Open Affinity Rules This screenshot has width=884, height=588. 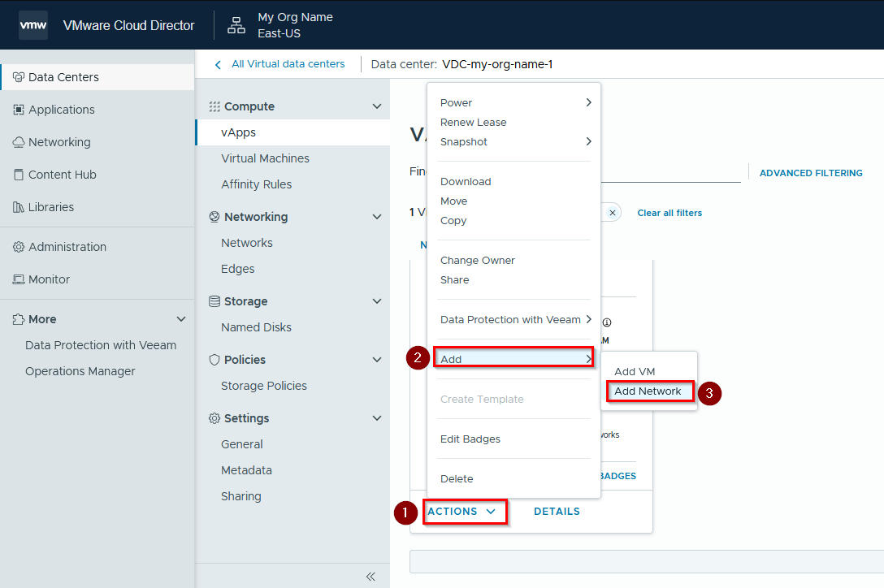pos(257,184)
